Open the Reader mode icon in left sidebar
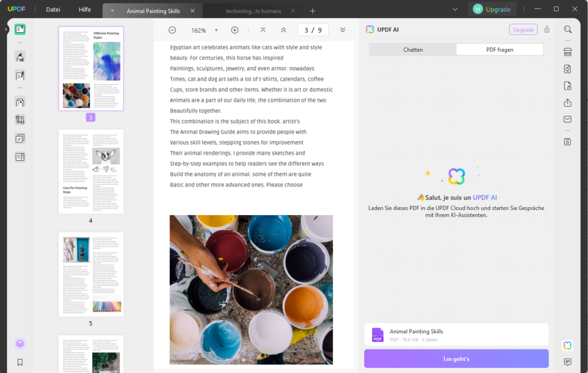This screenshot has width=588, height=373. tap(20, 29)
